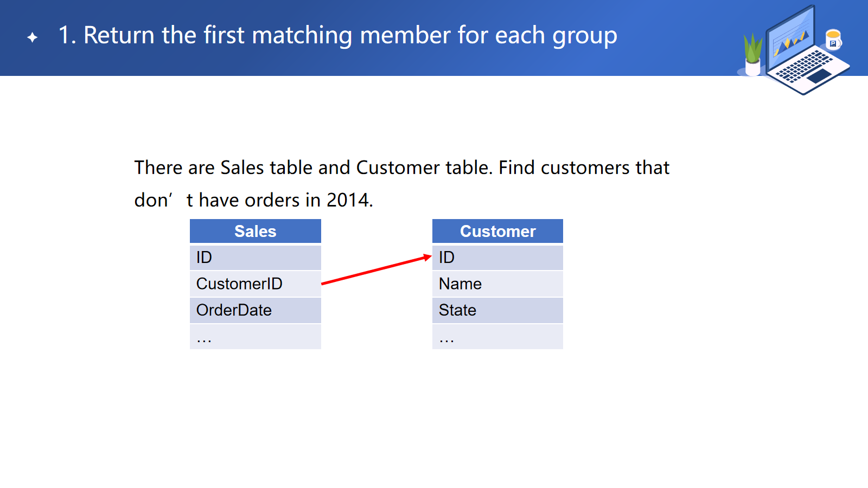Image resolution: width=868 pixels, height=488 pixels.
Task: Click the ID row in Sales table
Action: coord(255,258)
